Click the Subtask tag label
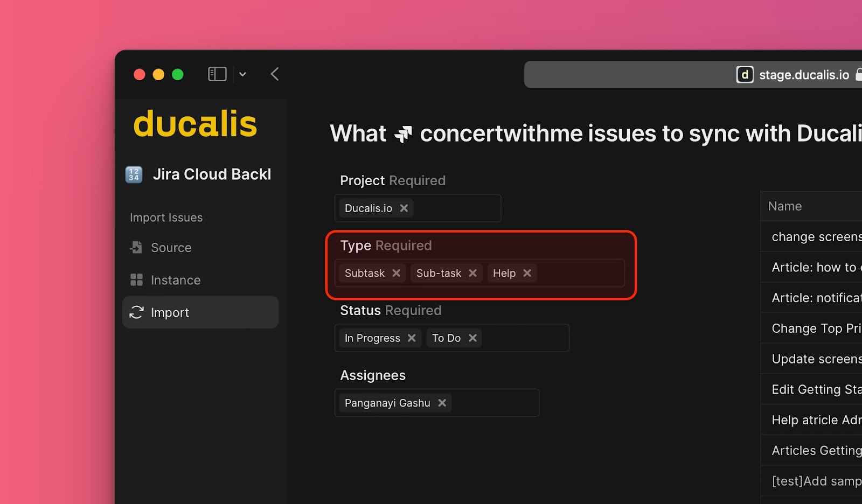 click(365, 273)
